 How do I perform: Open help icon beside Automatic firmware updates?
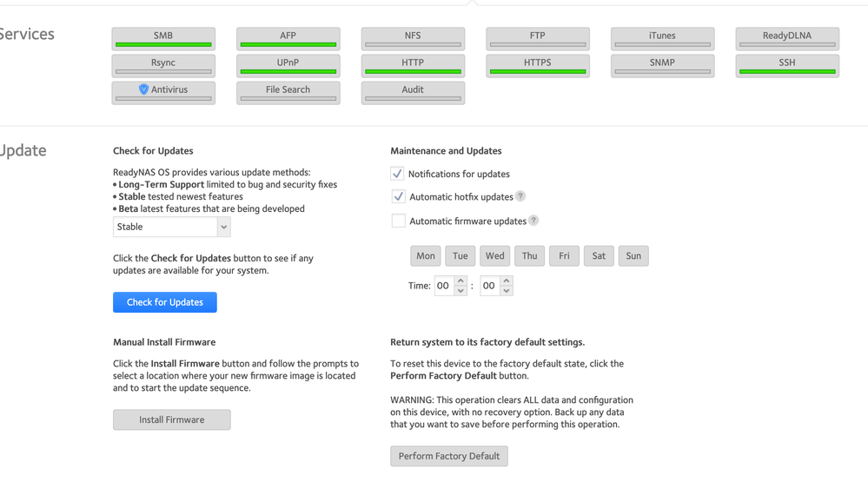(x=533, y=221)
